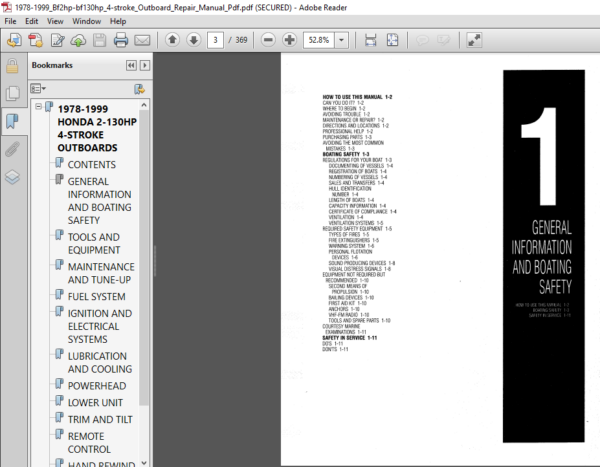Image resolution: width=600 pixels, height=467 pixels.
Task: Click the Create PDF toolbar icon
Action: pos(36,40)
